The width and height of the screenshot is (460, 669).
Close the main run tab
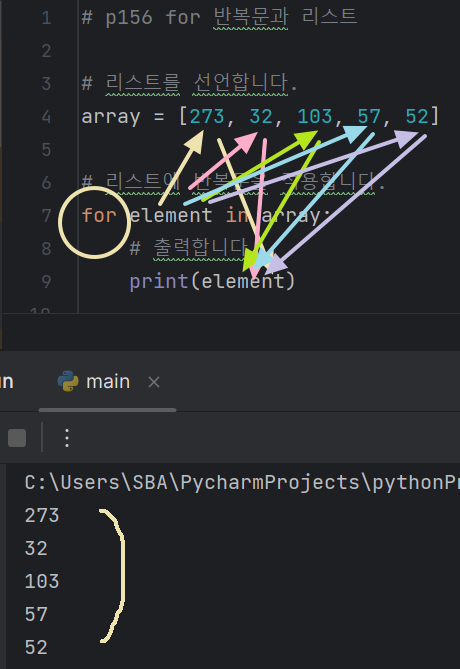[x=154, y=382]
